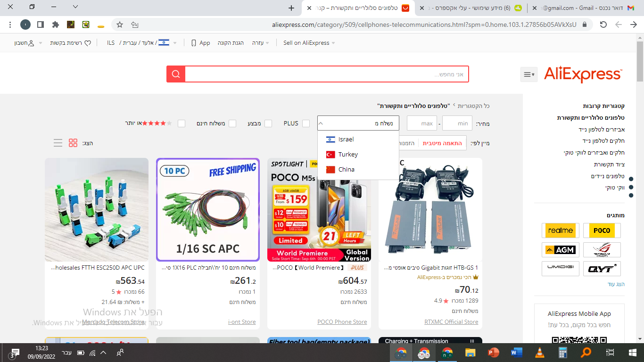
Task: Toggle the PLUS filter checkbox
Action: [x=306, y=123]
